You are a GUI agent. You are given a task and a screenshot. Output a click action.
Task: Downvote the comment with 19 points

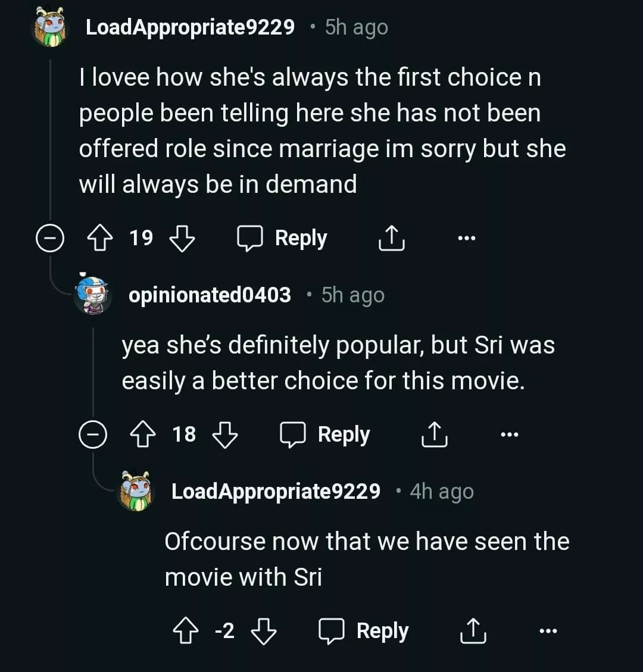click(182, 239)
